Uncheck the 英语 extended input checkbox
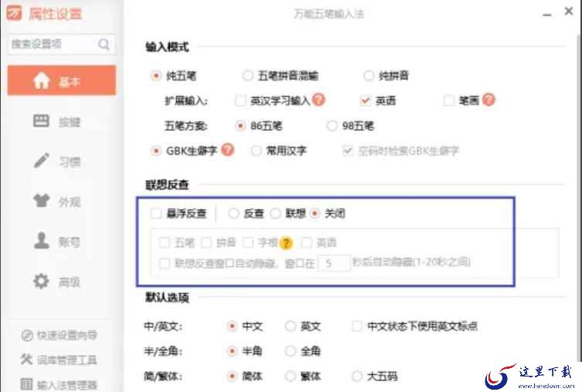The width and height of the screenshot is (582, 392). (366, 101)
